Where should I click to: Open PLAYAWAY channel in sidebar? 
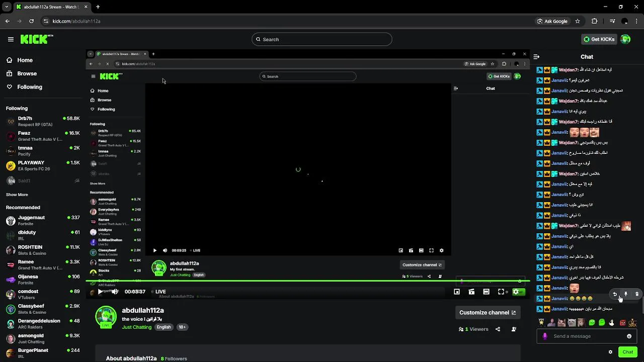[43, 165]
